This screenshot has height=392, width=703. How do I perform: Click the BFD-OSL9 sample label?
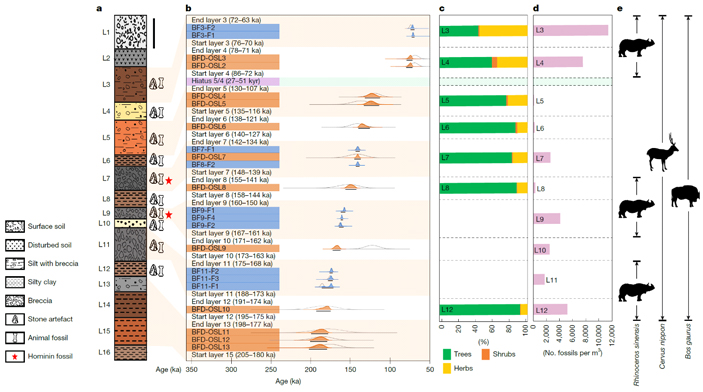pyautogui.click(x=208, y=248)
